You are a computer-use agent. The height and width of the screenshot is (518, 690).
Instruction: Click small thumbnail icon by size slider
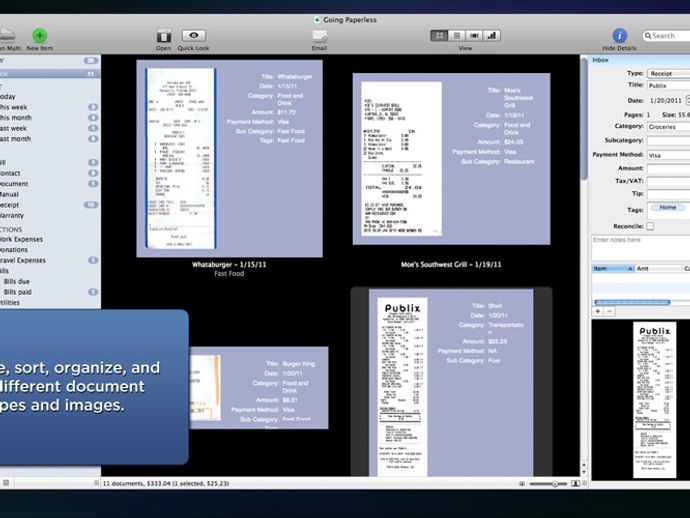(522, 484)
